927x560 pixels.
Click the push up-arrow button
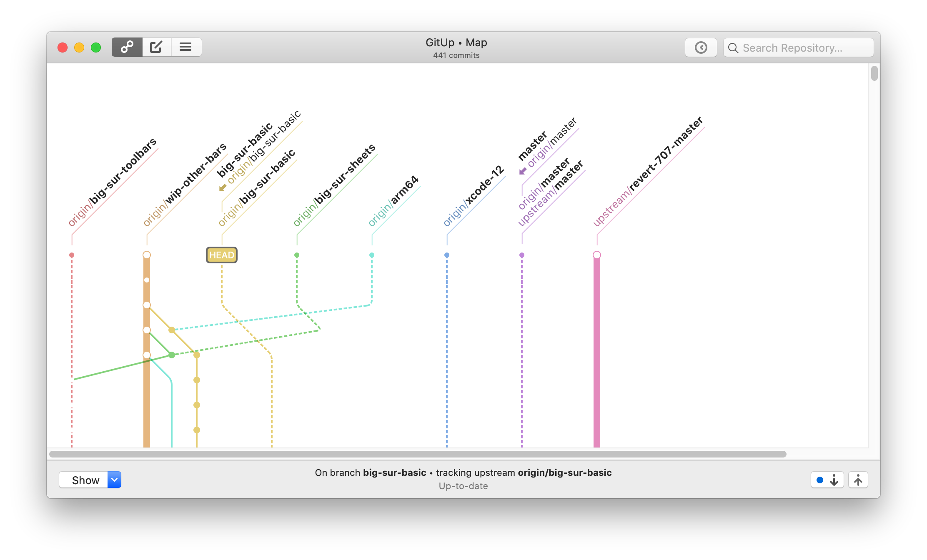858,480
